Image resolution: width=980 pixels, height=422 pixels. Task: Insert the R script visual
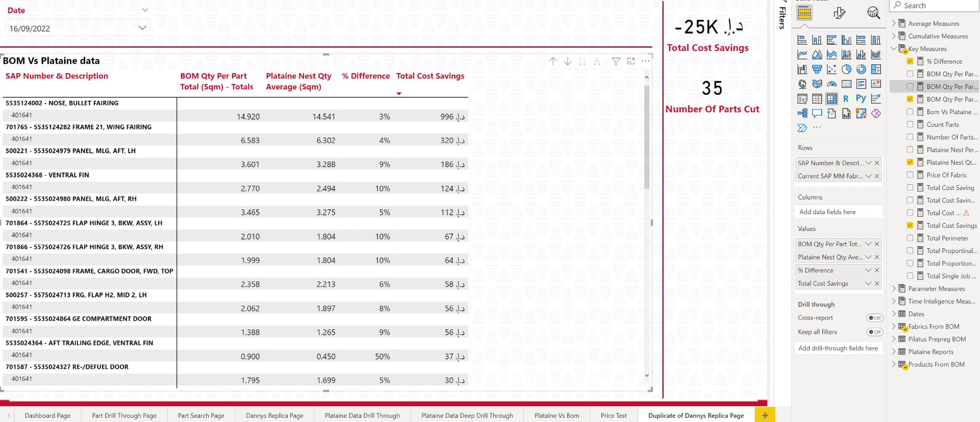(846, 98)
